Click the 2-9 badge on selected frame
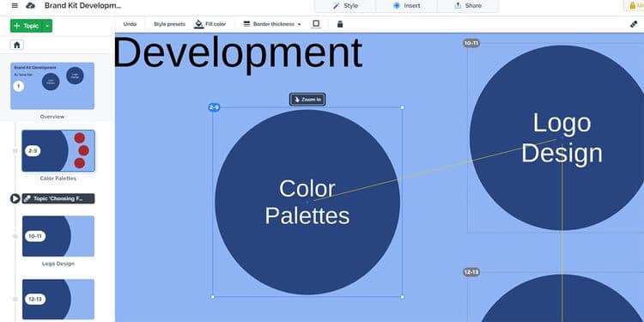Viewport: 644px width, 322px height. coord(214,107)
